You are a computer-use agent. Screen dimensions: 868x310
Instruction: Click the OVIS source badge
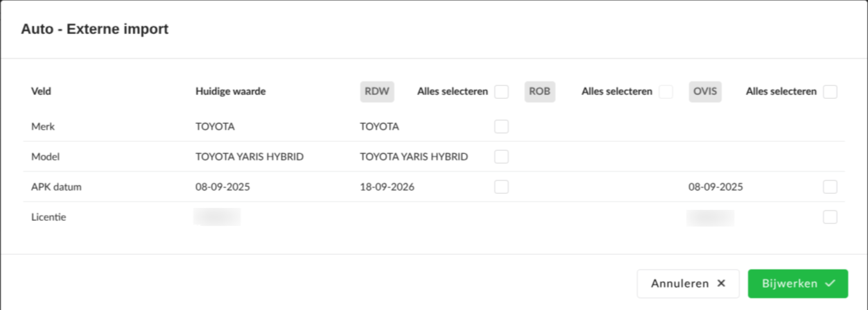coord(706,92)
